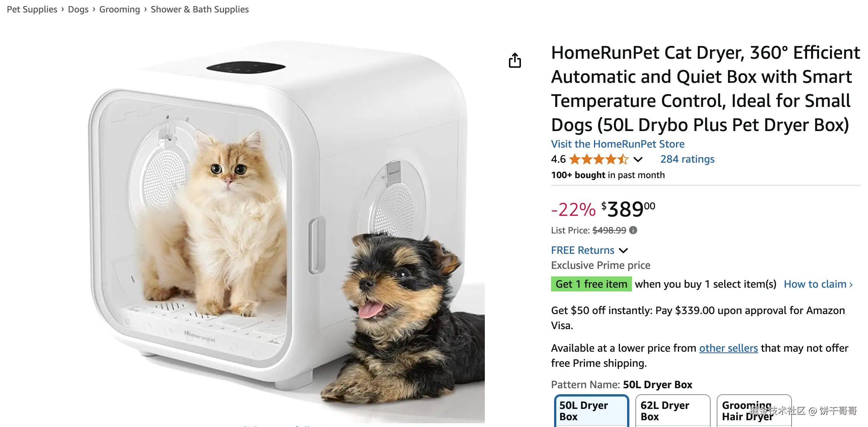Open the Grooming breadcrumb link
Screen dimensions: 868x427
coord(120,9)
